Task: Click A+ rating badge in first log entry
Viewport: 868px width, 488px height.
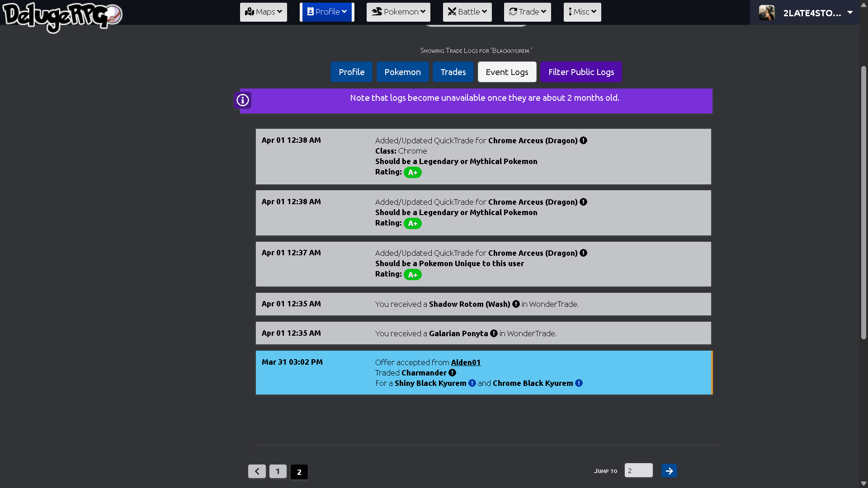Action: [x=413, y=173]
